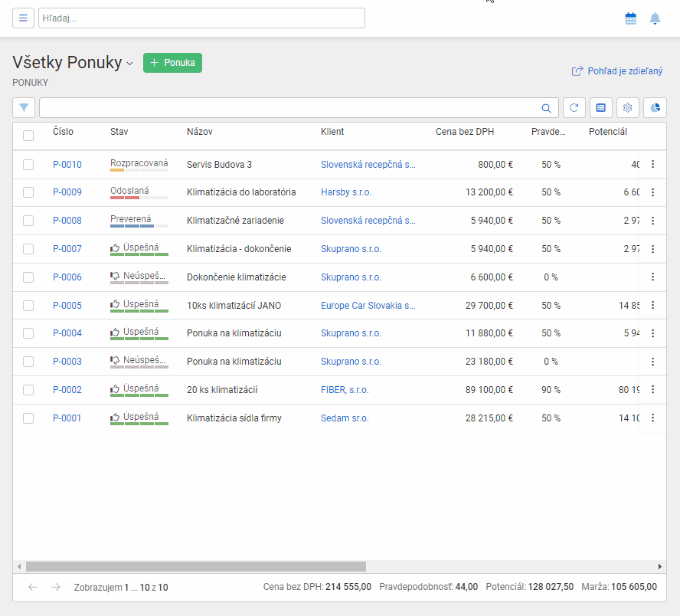Open row menu for P-0001
The image size is (680, 616).
tap(652, 418)
